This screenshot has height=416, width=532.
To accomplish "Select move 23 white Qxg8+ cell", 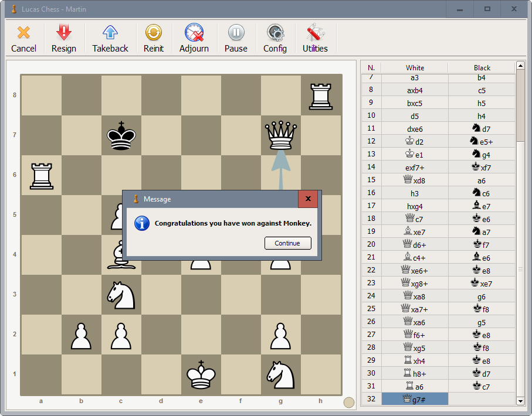I will [x=415, y=284].
